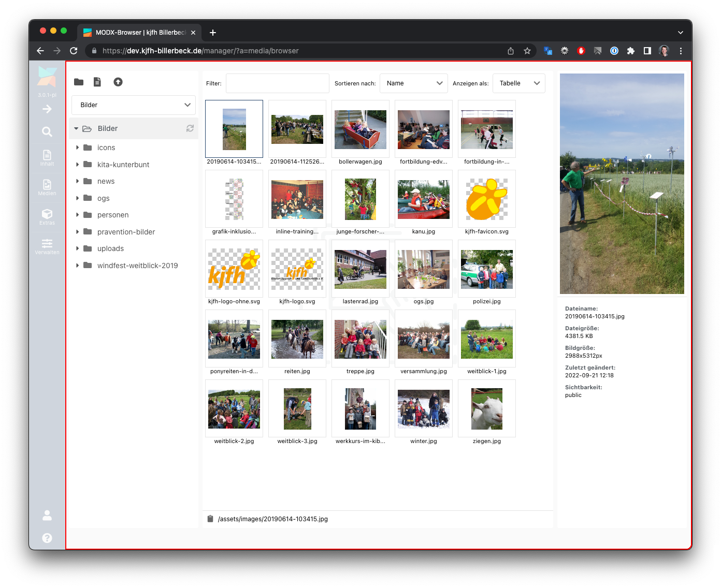Open the Anzeigen als Tabelle dropdown
The height and width of the screenshot is (588, 721).
point(519,83)
